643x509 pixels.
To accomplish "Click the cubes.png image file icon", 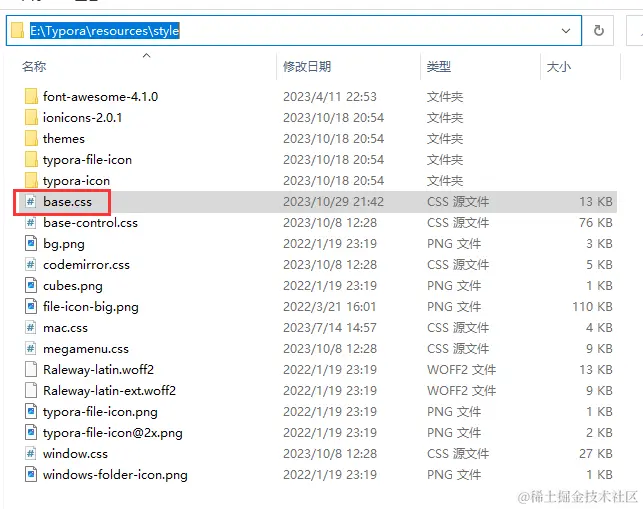I will click(x=31, y=285).
